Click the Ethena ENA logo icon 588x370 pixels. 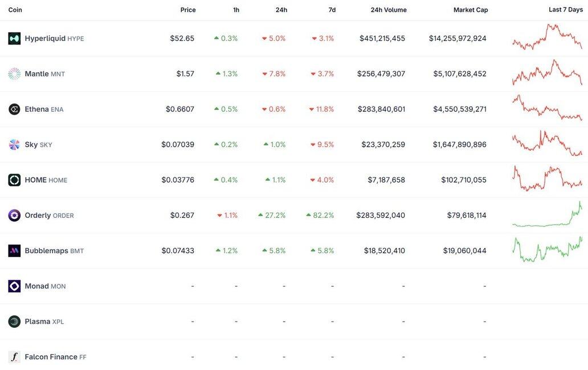click(x=14, y=109)
